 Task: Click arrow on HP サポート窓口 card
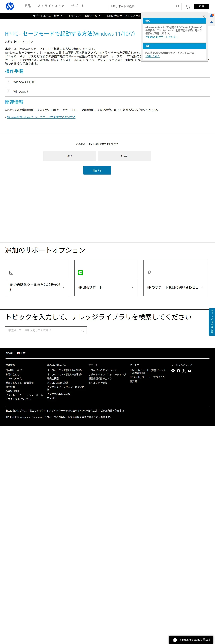[202, 287]
